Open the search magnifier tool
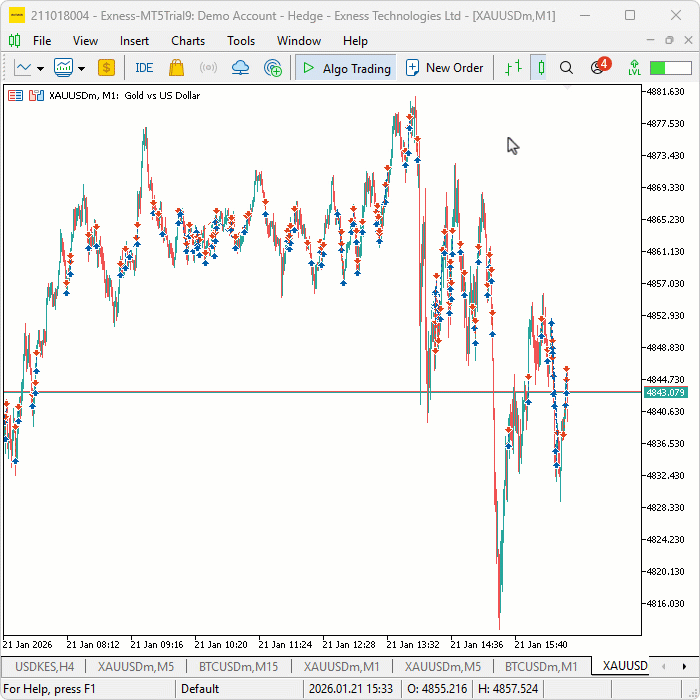This screenshot has width=700, height=700. tap(566, 68)
